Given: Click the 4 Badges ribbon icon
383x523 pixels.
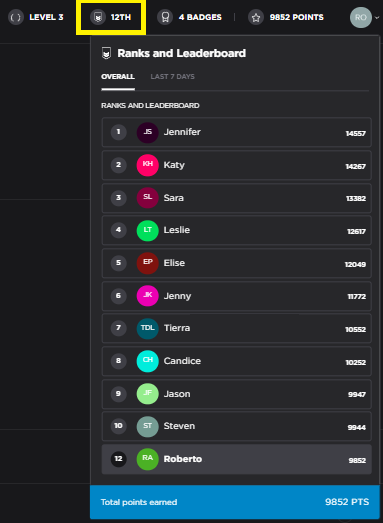Looking at the screenshot, I should click(x=165, y=17).
